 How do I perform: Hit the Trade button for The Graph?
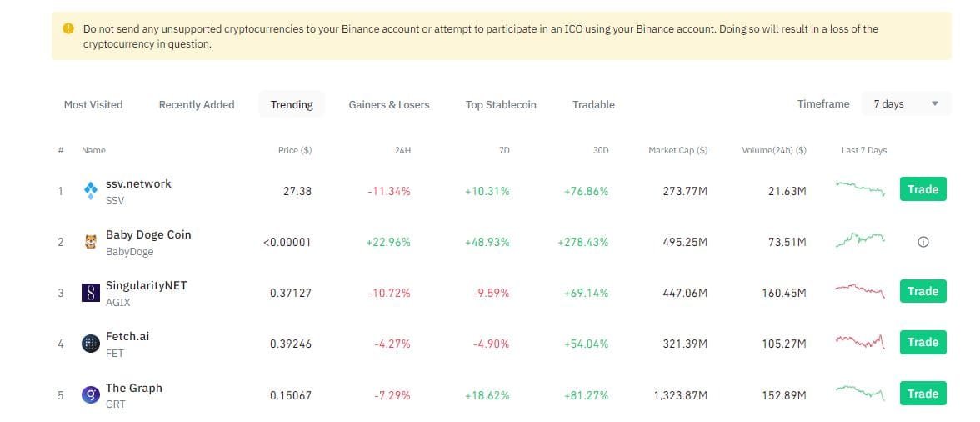click(922, 394)
